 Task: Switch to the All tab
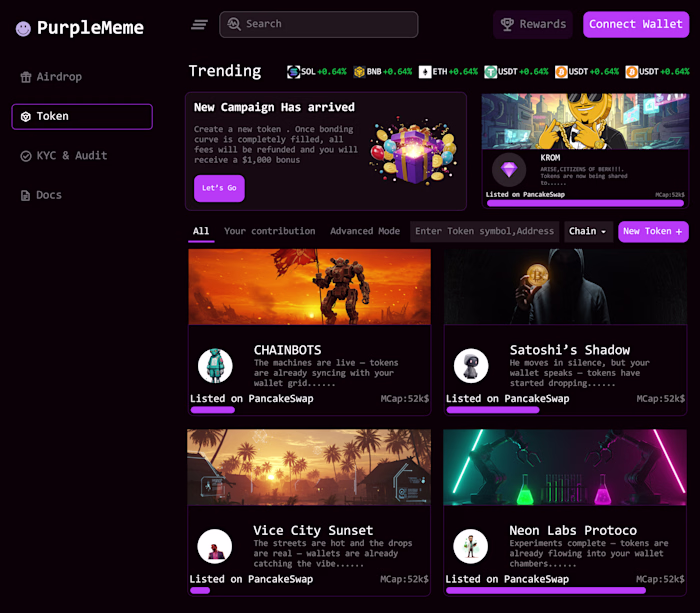tap(201, 231)
